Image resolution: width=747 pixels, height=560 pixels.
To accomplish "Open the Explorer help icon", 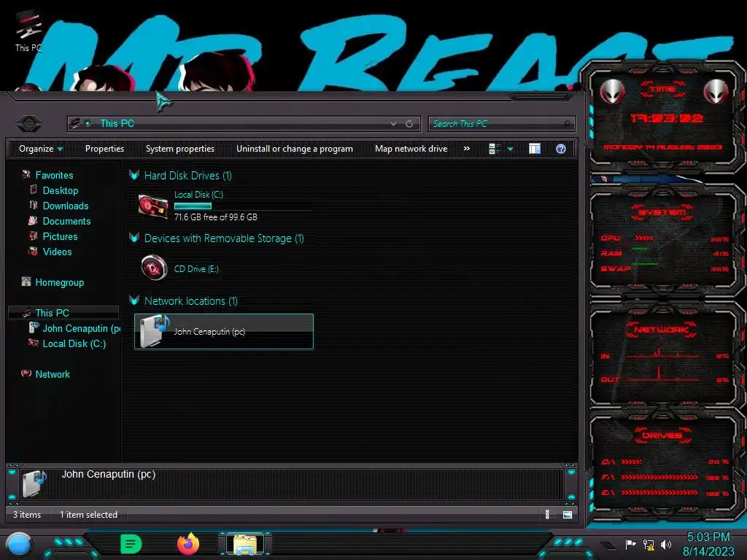I will point(561,149).
